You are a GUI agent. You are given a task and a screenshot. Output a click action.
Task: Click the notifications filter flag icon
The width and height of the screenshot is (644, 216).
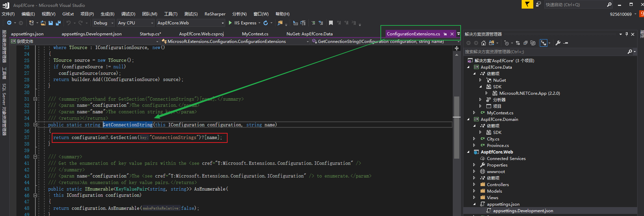click(527, 4)
